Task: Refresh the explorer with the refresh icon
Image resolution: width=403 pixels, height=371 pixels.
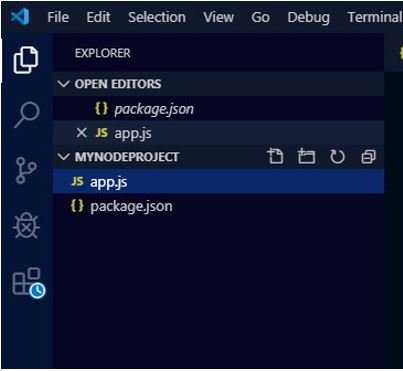Action: (x=337, y=156)
